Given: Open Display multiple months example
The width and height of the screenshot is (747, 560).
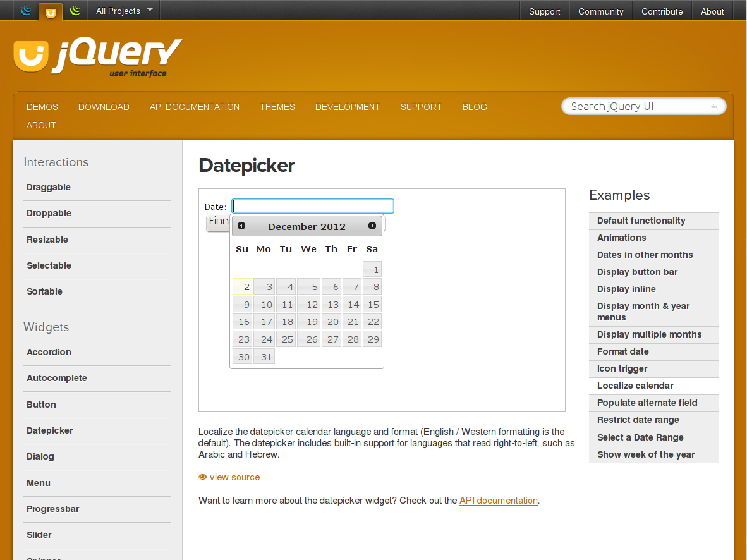Looking at the screenshot, I should click(x=653, y=334).
